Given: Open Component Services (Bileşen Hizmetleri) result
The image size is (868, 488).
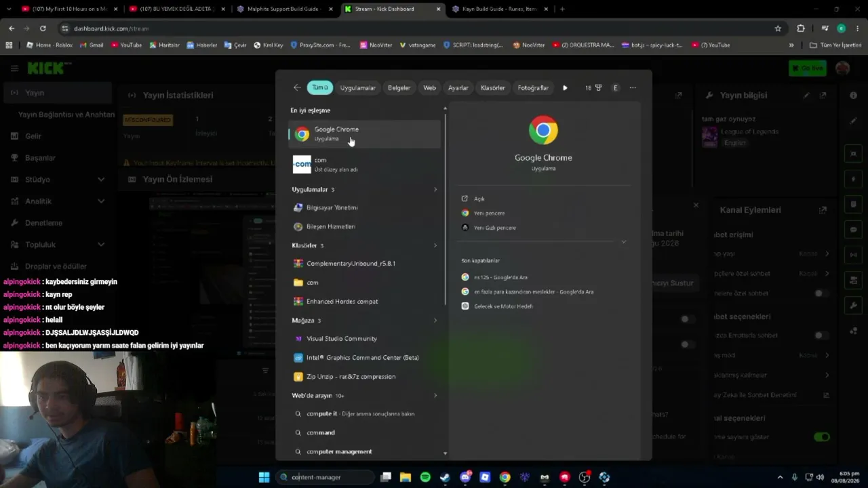Looking at the screenshot, I should (x=365, y=226).
